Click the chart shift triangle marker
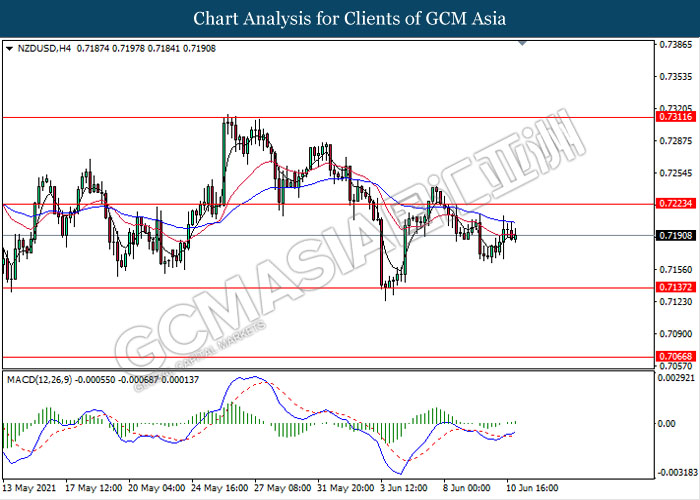The image size is (700, 500). (x=522, y=43)
